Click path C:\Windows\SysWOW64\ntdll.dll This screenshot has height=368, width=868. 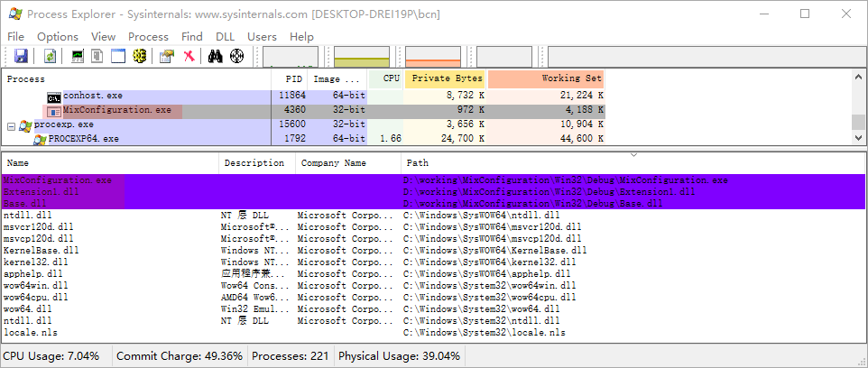click(482, 216)
